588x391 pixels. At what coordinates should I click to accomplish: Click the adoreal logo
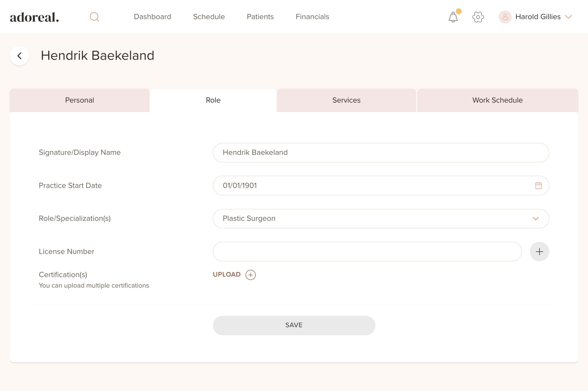click(34, 17)
